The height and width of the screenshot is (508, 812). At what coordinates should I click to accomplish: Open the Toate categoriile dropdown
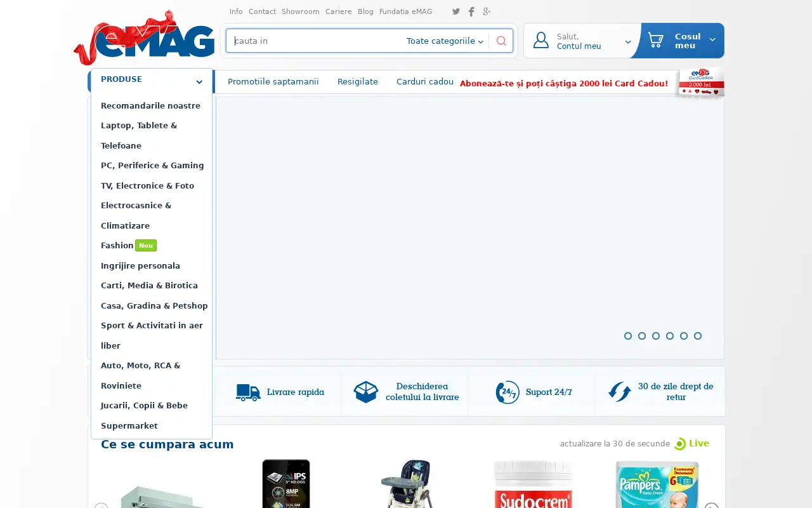coord(445,41)
